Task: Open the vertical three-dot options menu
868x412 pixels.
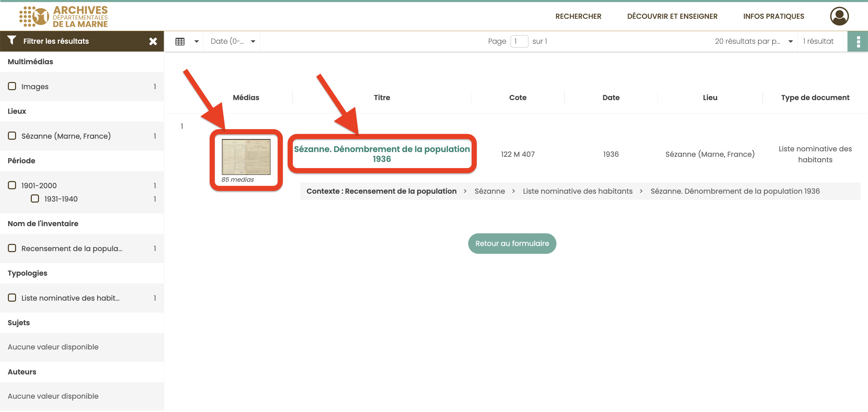Action: (858, 41)
